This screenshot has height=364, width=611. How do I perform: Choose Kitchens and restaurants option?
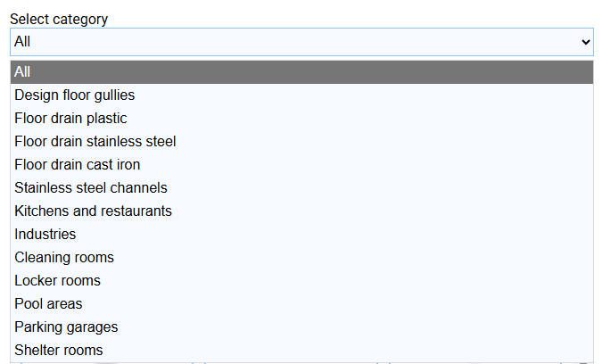[94, 211]
